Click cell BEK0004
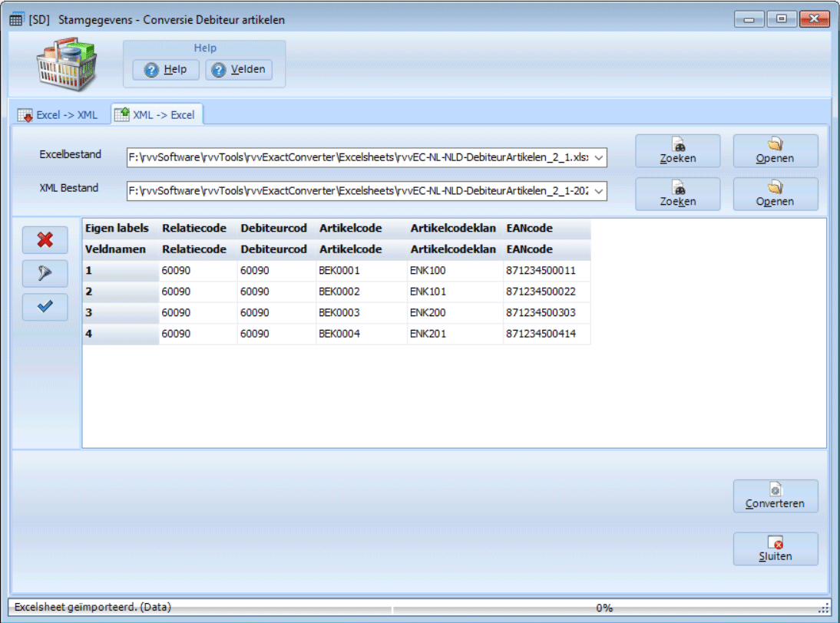 (362, 334)
